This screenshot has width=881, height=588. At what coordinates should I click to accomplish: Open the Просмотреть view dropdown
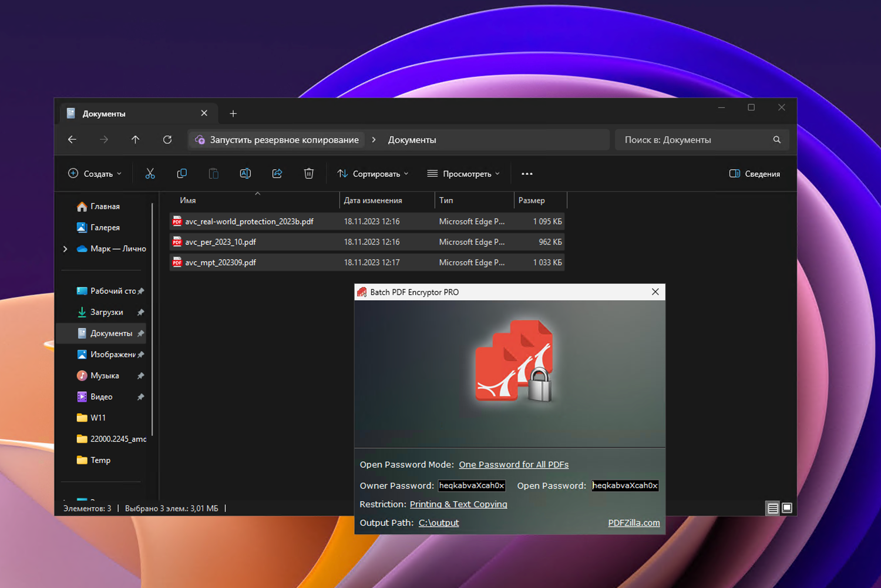point(463,174)
